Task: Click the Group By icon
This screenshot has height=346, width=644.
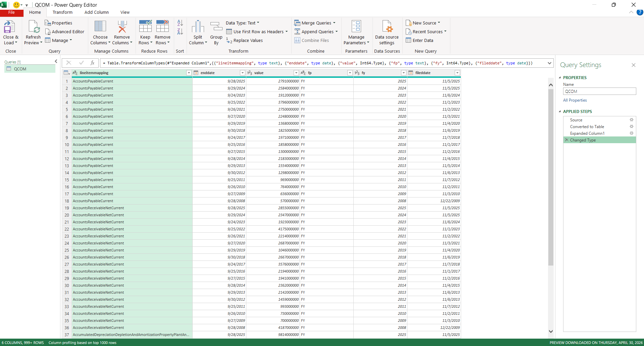Action: pyautogui.click(x=216, y=27)
